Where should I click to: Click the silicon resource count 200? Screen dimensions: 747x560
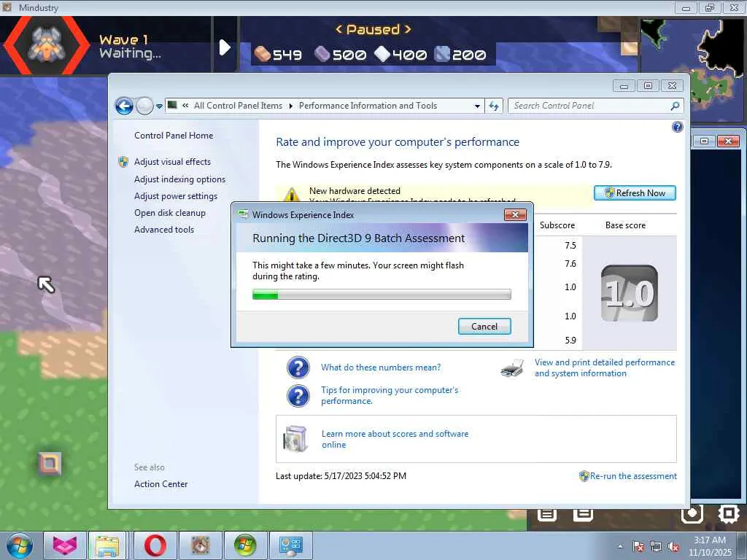tap(469, 55)
